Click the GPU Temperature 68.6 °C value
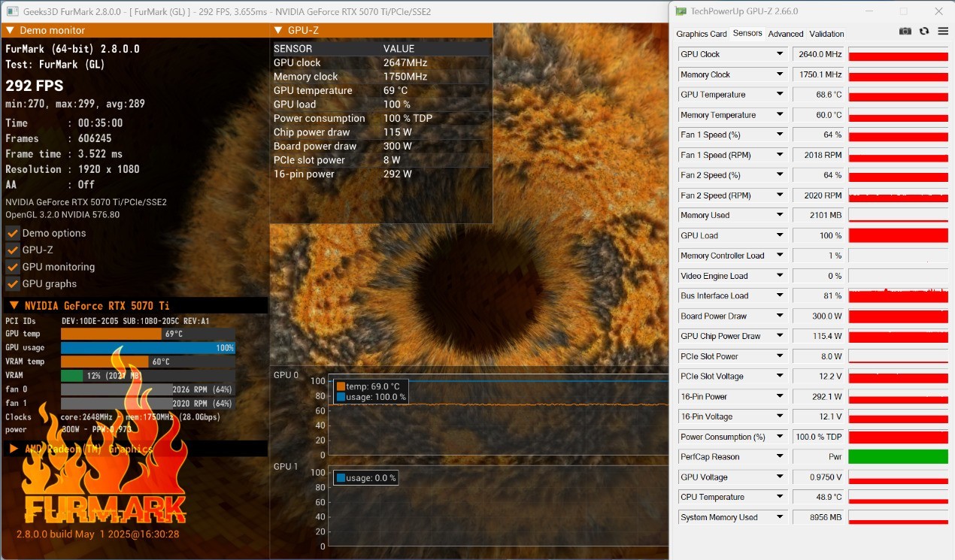The image size is (955, 560). tap(819, 95)
